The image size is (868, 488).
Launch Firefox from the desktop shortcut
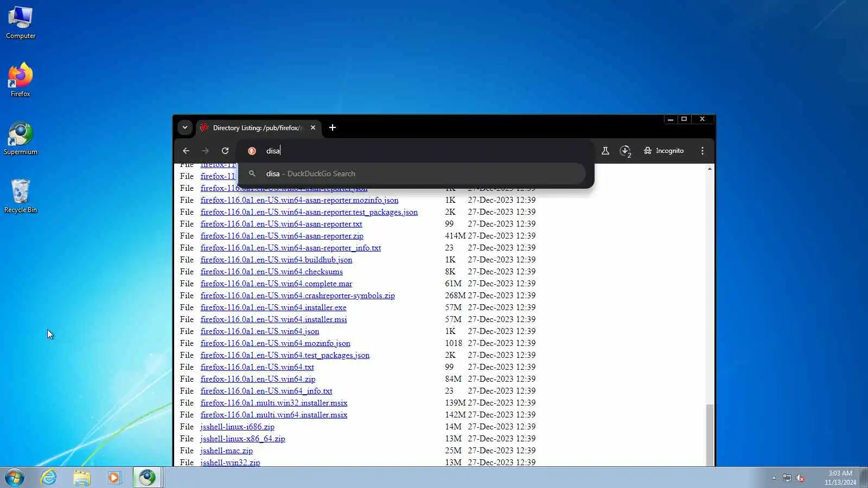coord(21,80)
